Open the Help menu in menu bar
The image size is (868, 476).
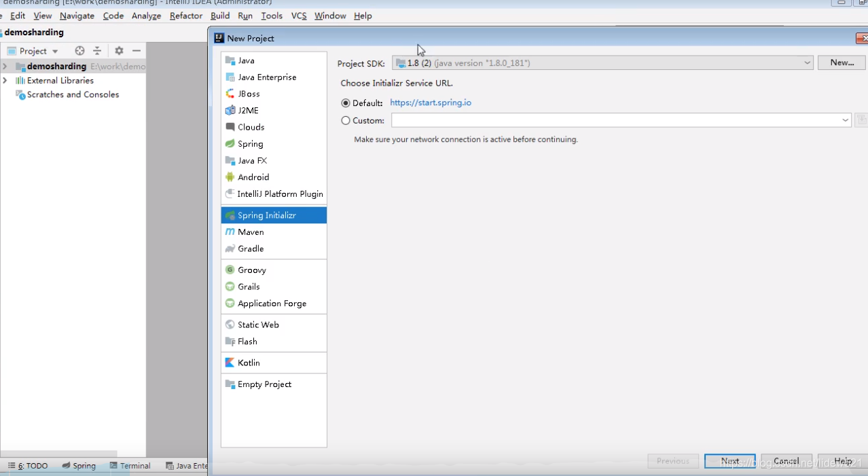(363, 16)
